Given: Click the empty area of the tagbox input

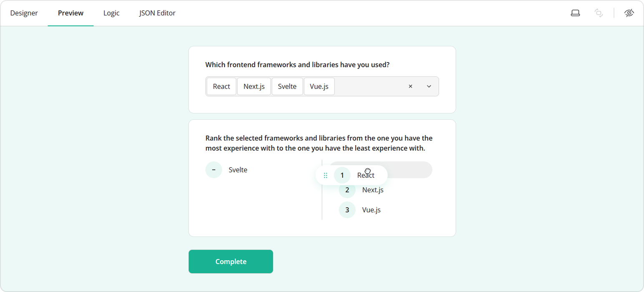Looking at the screenshot, I should tap(369, 86).
